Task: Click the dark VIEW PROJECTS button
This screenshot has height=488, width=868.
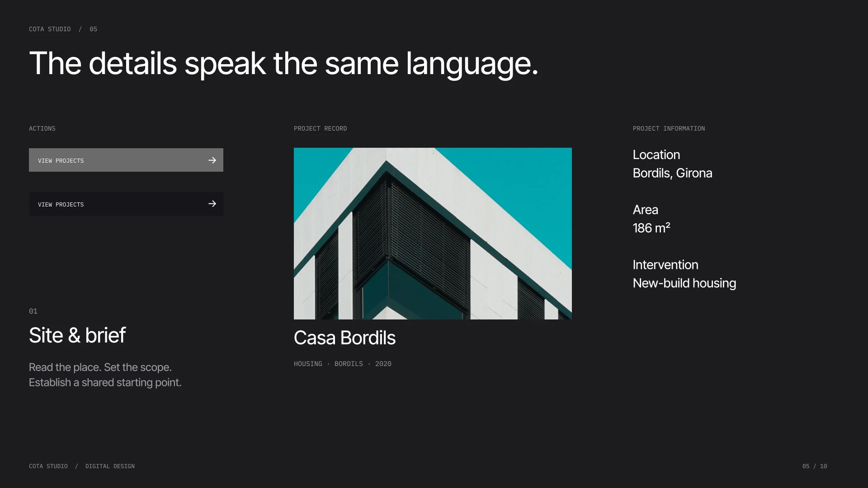Action: (126, 204)
